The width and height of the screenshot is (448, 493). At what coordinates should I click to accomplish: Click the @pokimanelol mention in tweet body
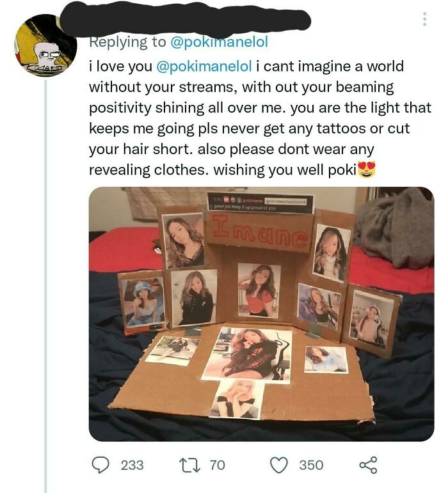(202, 67)
